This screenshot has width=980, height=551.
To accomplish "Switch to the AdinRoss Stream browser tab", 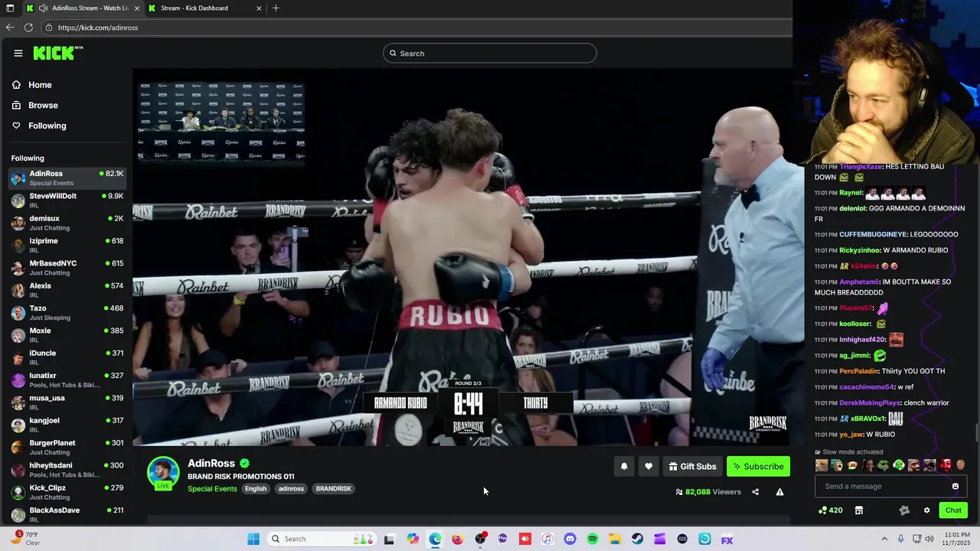I will pos(82,8).
